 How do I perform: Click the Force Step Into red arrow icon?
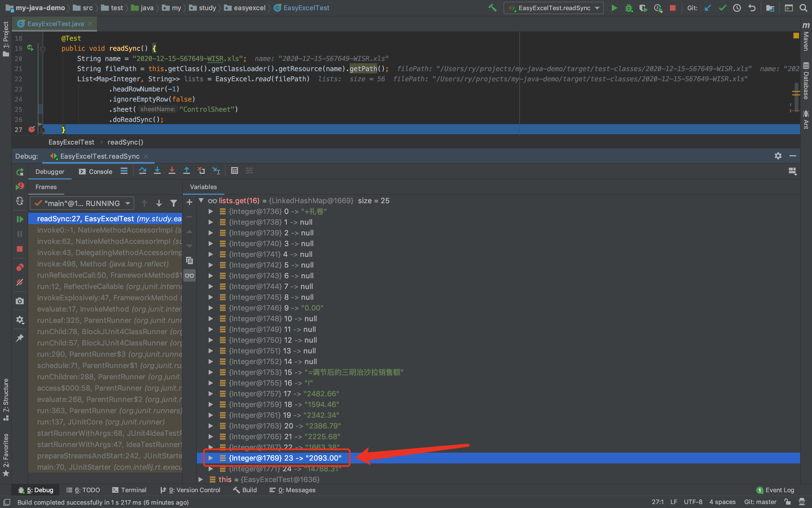tap(172, 171)
